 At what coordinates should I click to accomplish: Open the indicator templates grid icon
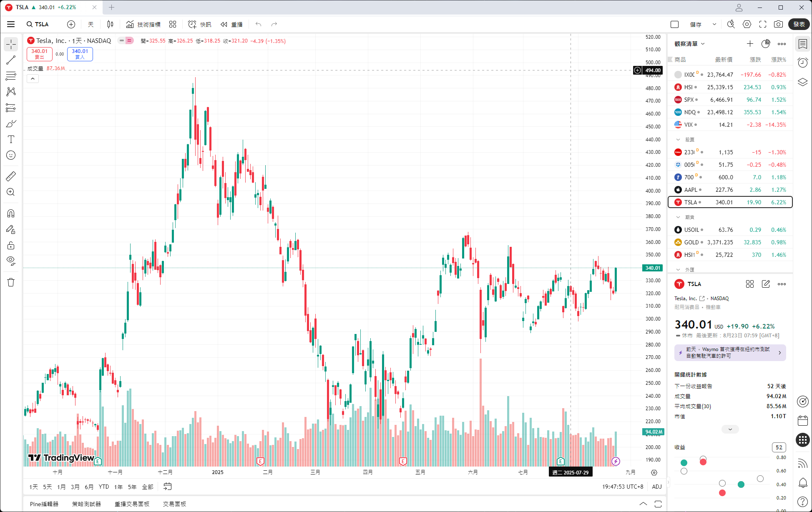click(173, 24)
